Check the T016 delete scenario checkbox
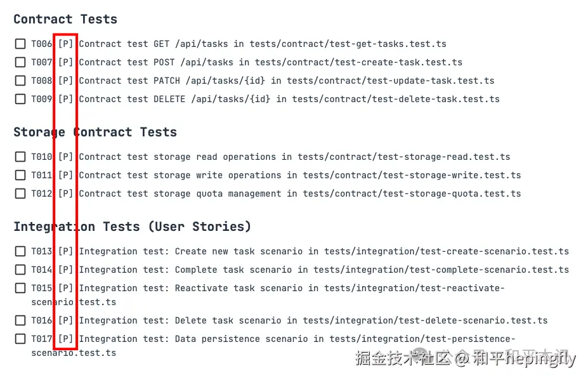Image resolution: width=588 pixels, height=380 pixels. click(x=20, y=320)
